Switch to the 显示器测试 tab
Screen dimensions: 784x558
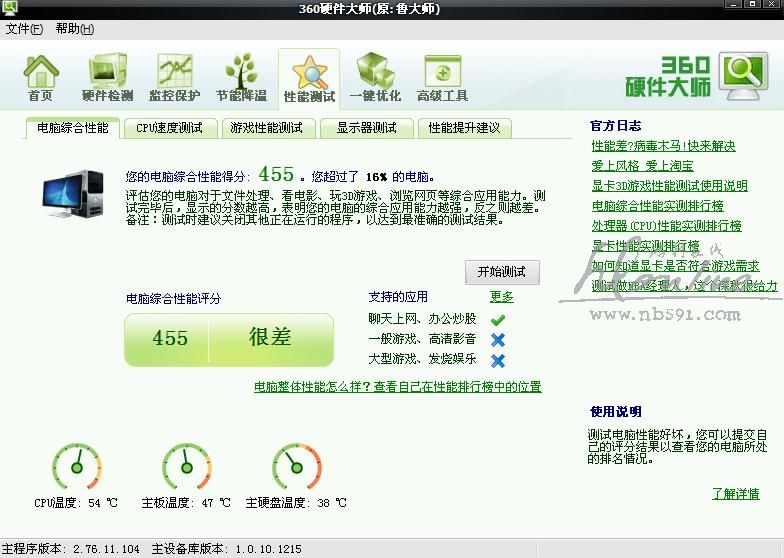point(366,128)
